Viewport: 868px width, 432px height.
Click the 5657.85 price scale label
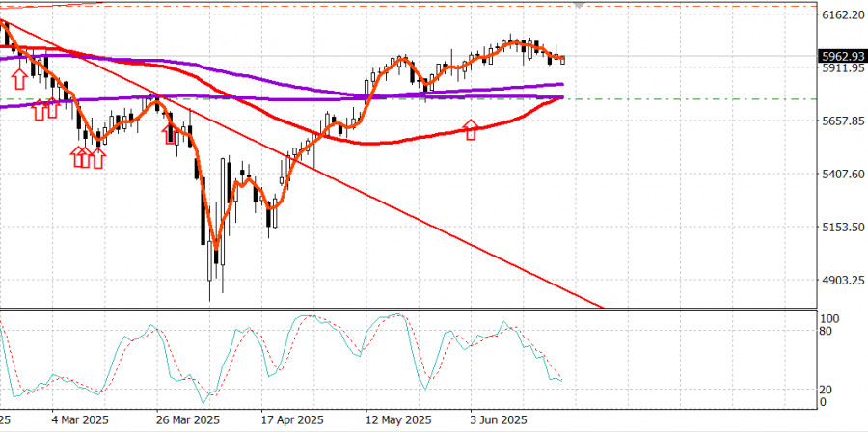(x=844, y=121)
